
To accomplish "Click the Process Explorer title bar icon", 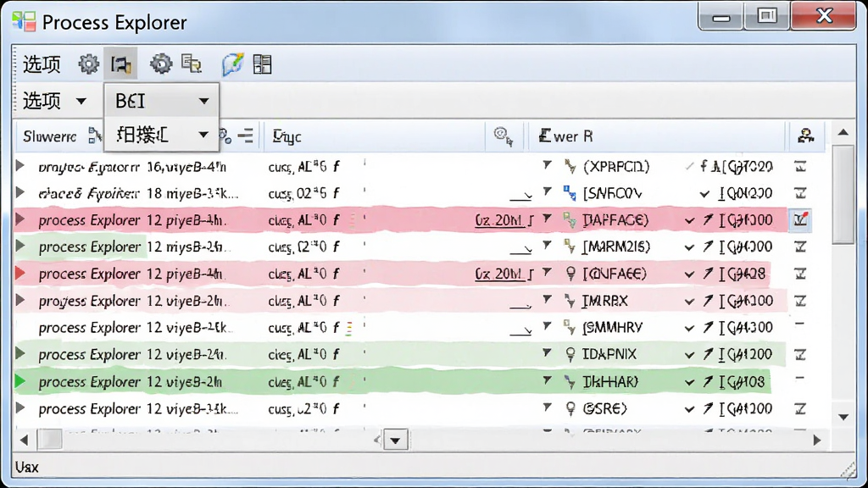I will point(24,21).
